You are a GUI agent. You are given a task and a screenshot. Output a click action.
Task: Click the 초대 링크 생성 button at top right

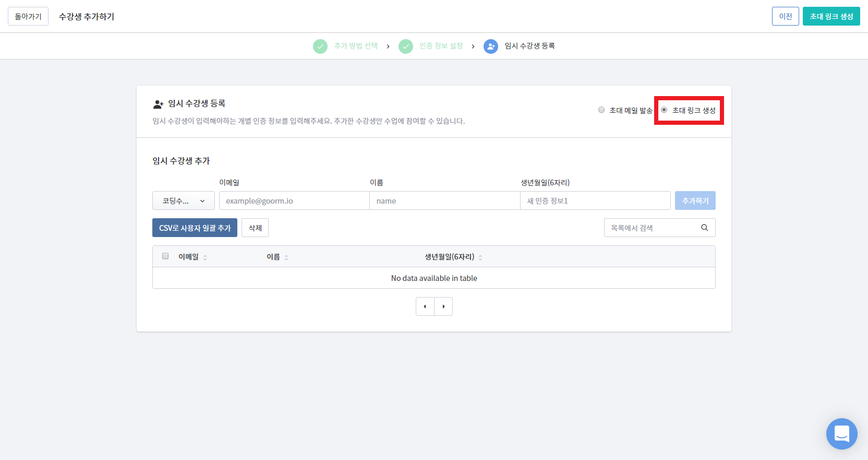[x=831, y=16]
